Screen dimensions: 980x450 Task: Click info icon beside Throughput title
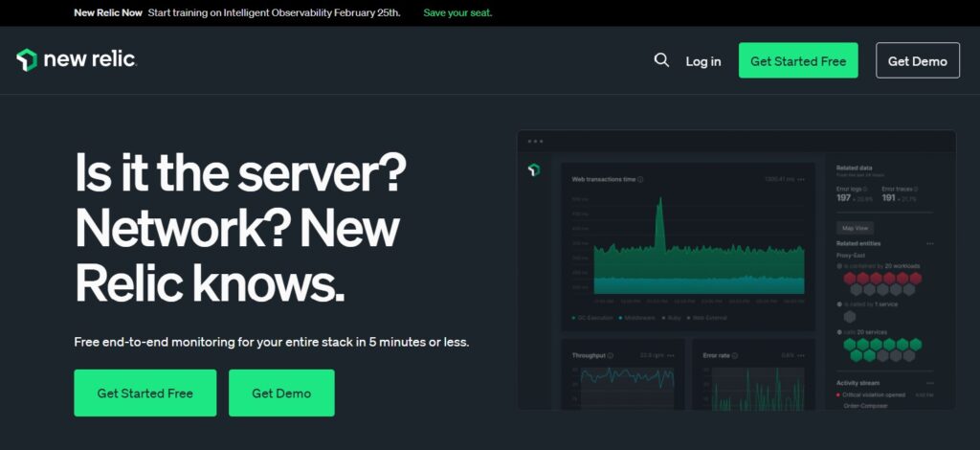pos(611,355)
